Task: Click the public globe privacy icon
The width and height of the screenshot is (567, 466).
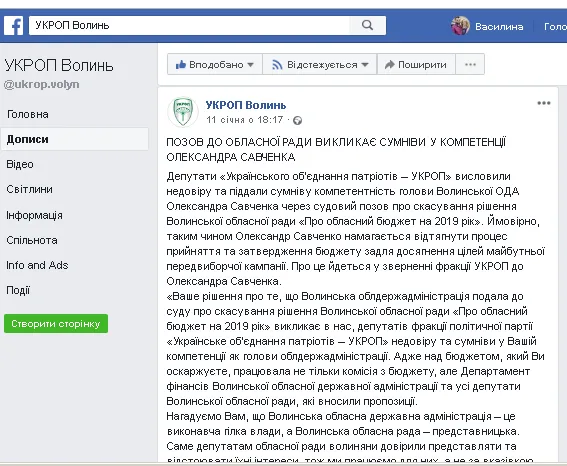Action: point(297,120)
